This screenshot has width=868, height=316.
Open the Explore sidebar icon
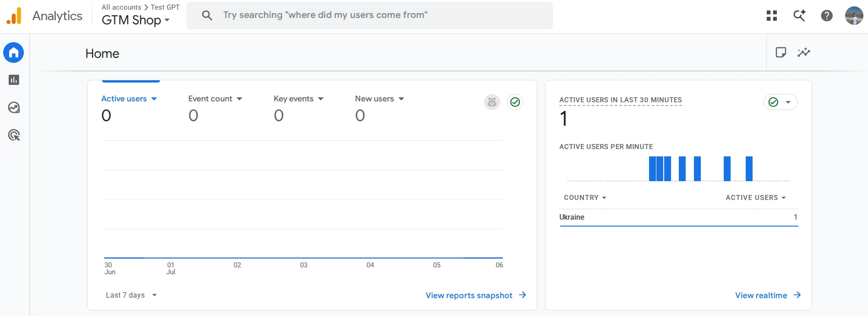14,108
